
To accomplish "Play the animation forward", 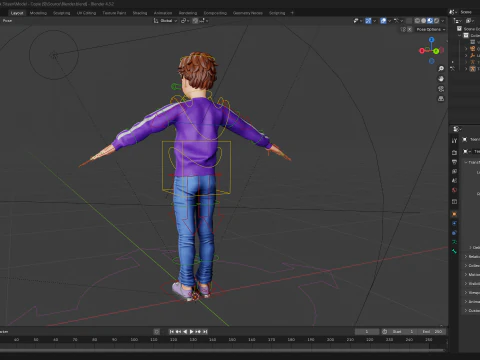I will coord(192,331).
